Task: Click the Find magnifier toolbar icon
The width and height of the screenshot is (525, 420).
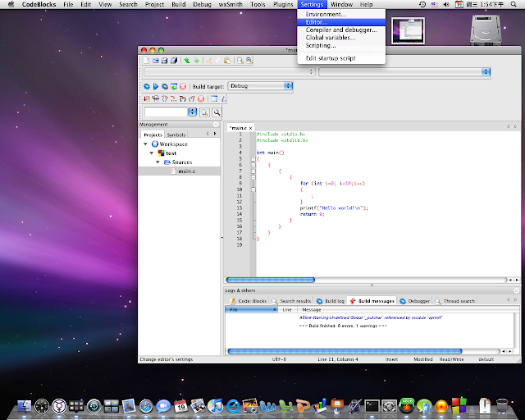Action: click(x=240, y=60)
